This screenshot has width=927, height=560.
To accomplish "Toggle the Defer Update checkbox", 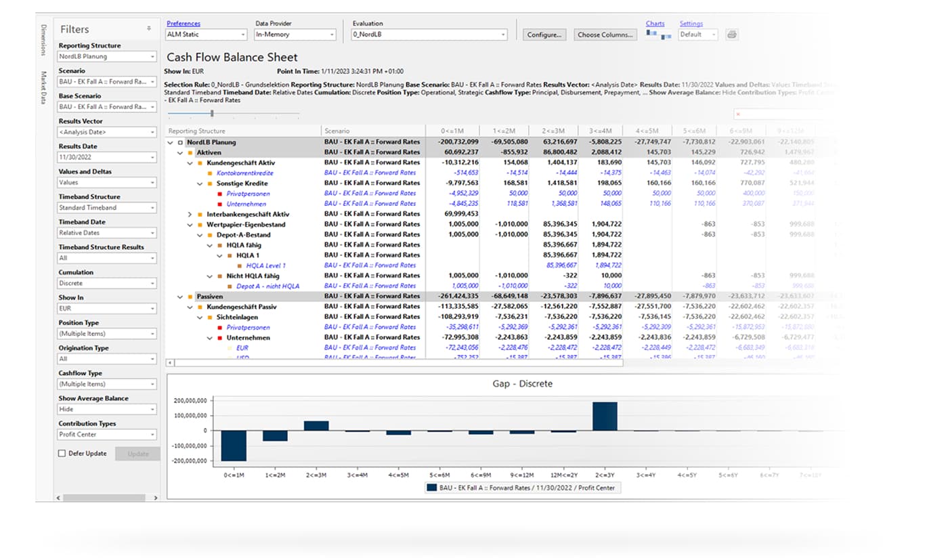I will [62, 454].
